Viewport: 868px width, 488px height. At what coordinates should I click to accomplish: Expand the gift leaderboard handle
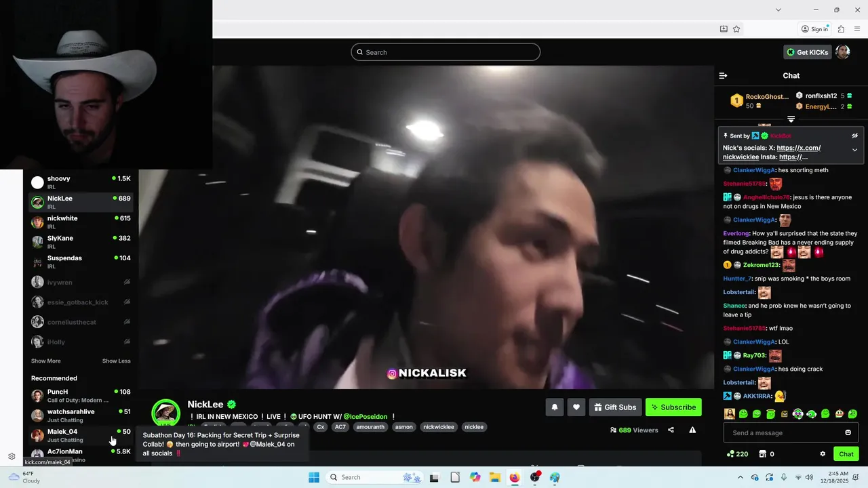791,119
